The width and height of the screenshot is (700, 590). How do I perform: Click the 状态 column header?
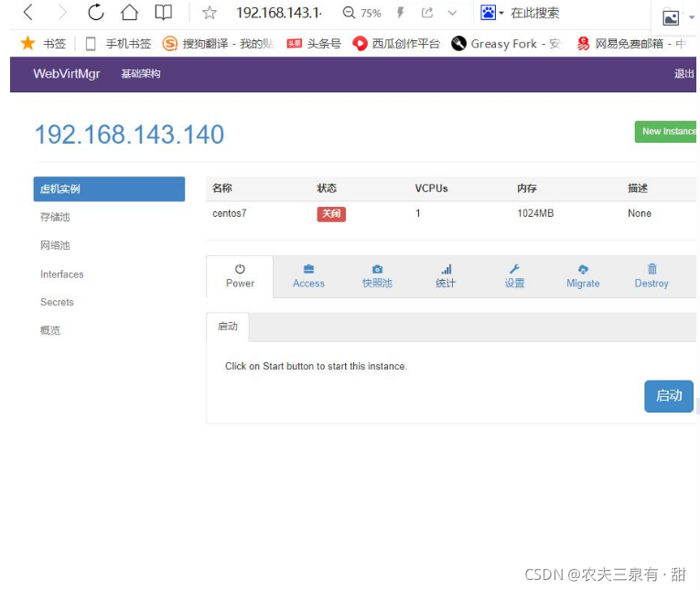(x=327, y=188)
